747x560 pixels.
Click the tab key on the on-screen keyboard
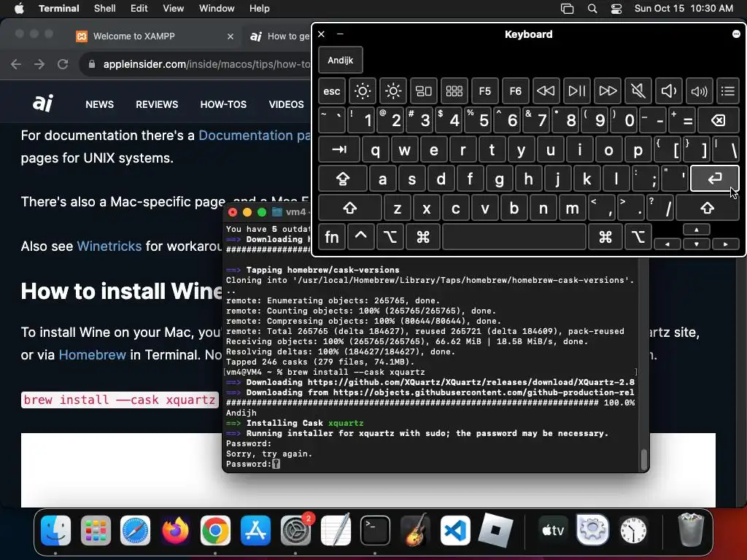point(338,150)
